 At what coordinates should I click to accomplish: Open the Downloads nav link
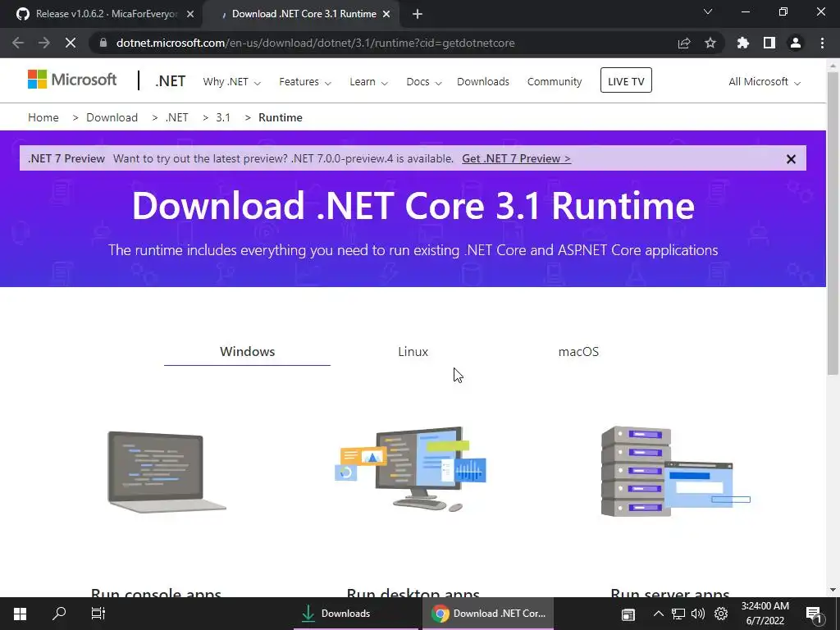pos(483,82)
